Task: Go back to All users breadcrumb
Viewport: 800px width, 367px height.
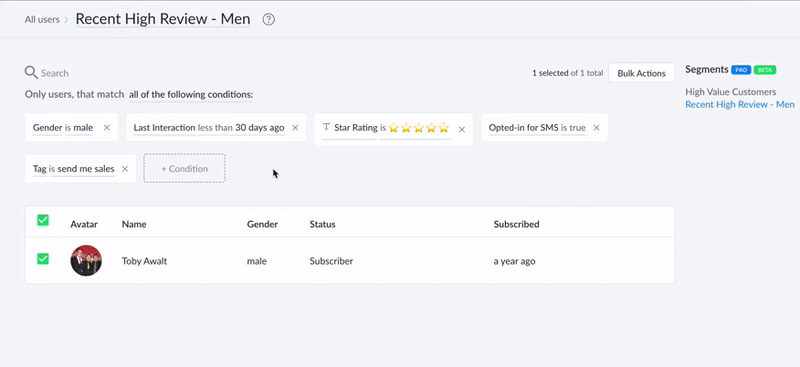Action: [x=42, y=20]
